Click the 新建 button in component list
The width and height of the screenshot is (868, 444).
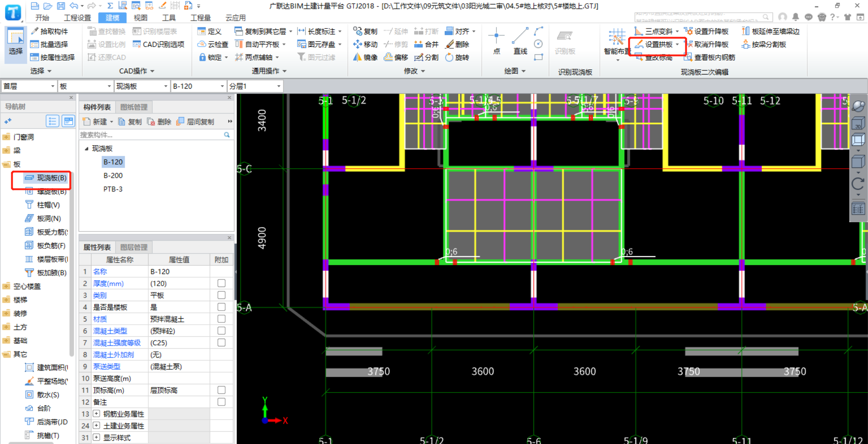tap(98, 122)
